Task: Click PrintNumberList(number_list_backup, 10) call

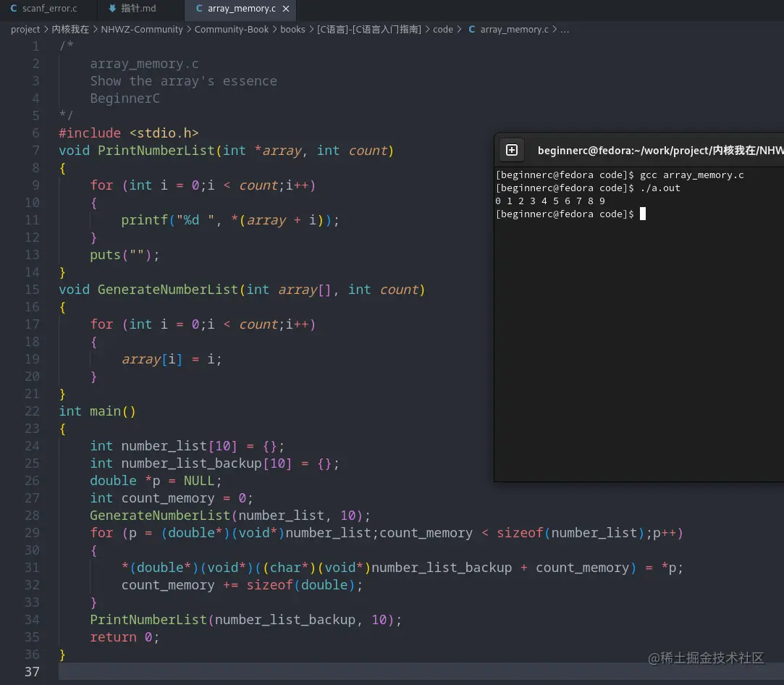Action: click(x=245, y=620)
